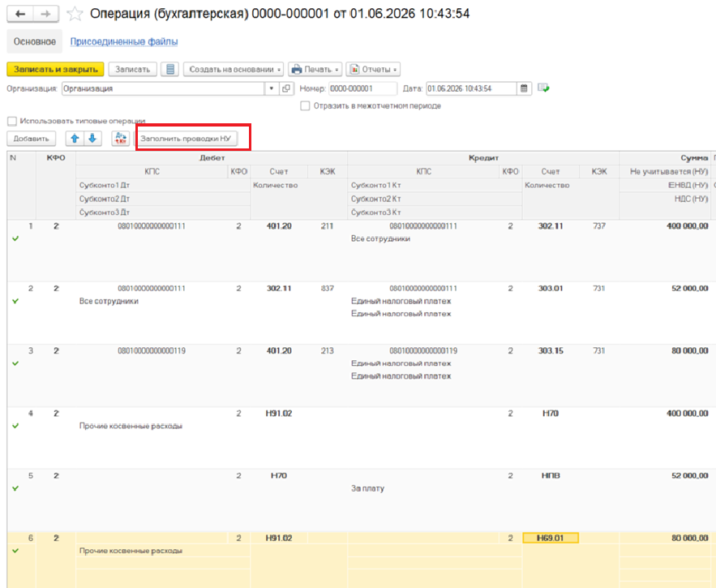The width and height of the screenshot is (716, 588).
Task: Click into the Дата input field
Action: (x=471, y=88)
